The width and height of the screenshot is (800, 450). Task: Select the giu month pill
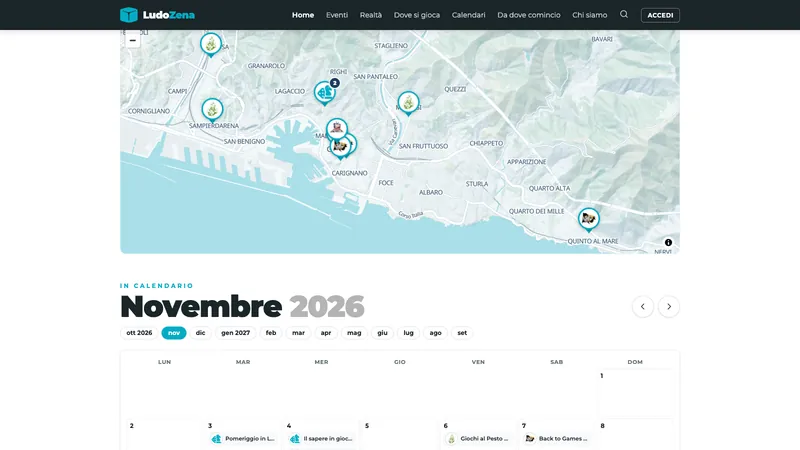383,333
